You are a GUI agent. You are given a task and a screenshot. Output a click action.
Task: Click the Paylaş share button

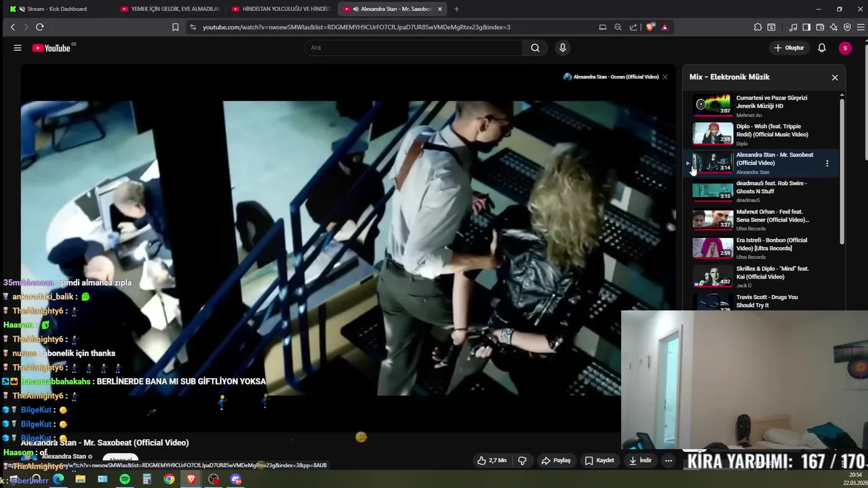coord(555,460)
